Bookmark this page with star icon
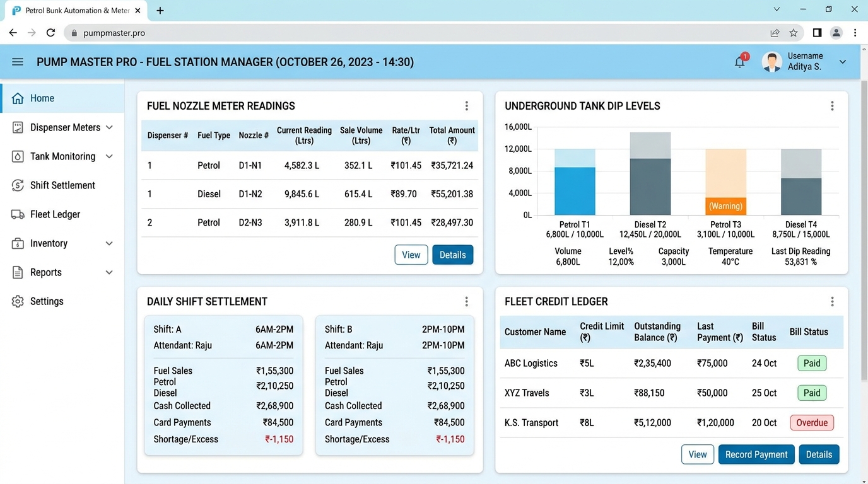Viewport: 868px width, 484px height. [794, 33]
